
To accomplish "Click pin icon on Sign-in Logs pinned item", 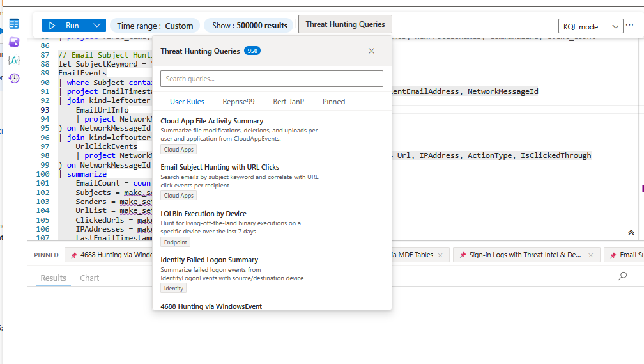I will pyautogui.click(x=463, y=255).
